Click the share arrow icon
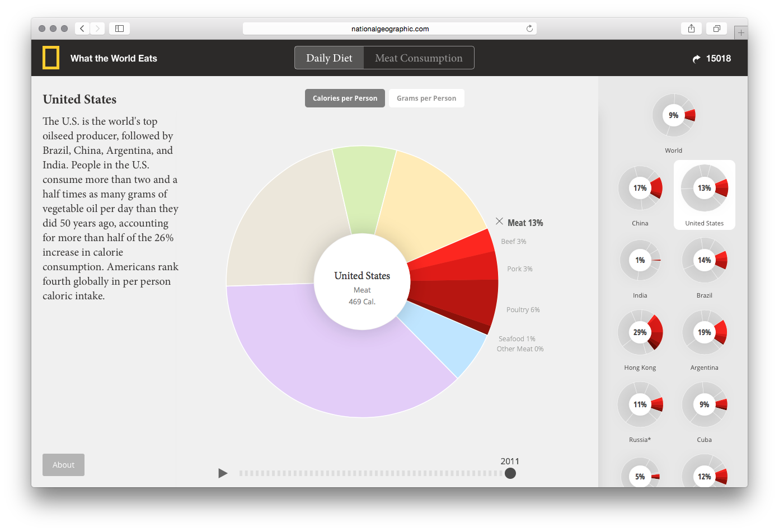 [696, 59]
